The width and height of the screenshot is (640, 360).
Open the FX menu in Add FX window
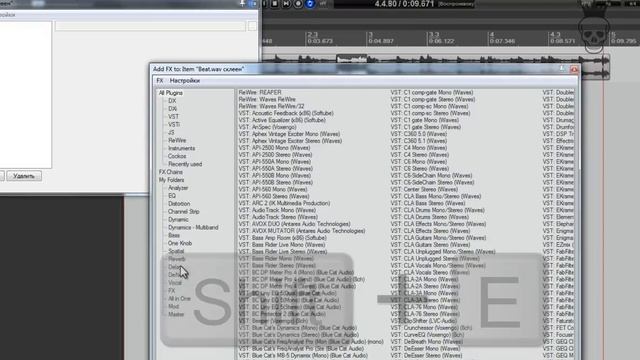160,81
